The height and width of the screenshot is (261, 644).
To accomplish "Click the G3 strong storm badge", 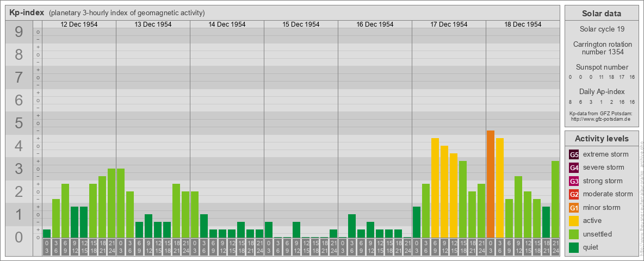I will [574, 181].
